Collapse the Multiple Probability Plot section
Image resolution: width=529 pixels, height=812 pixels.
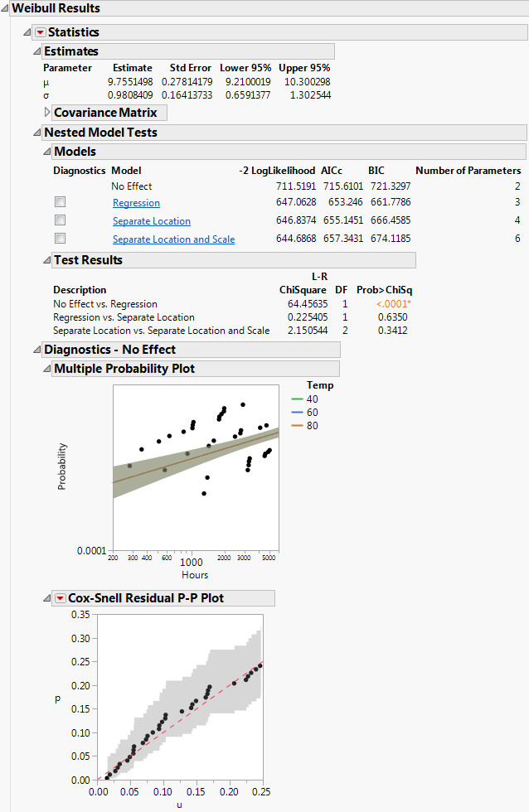[46, 369]
